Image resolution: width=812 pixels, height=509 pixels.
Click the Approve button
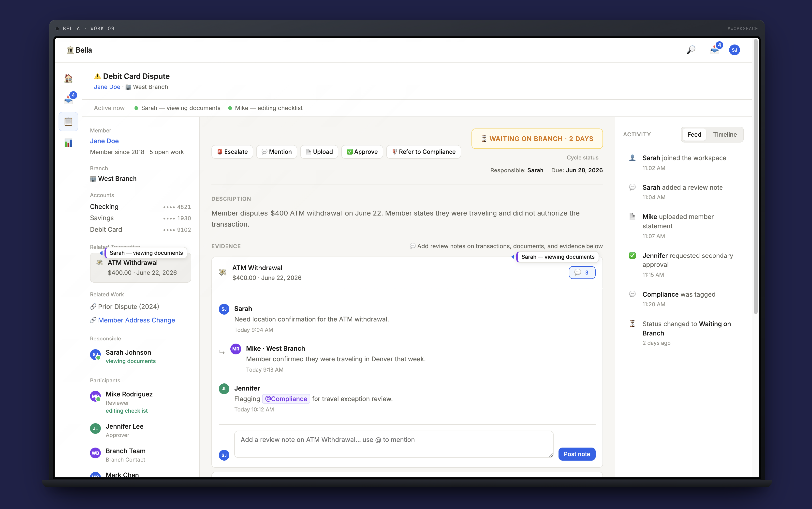[362, 152]
